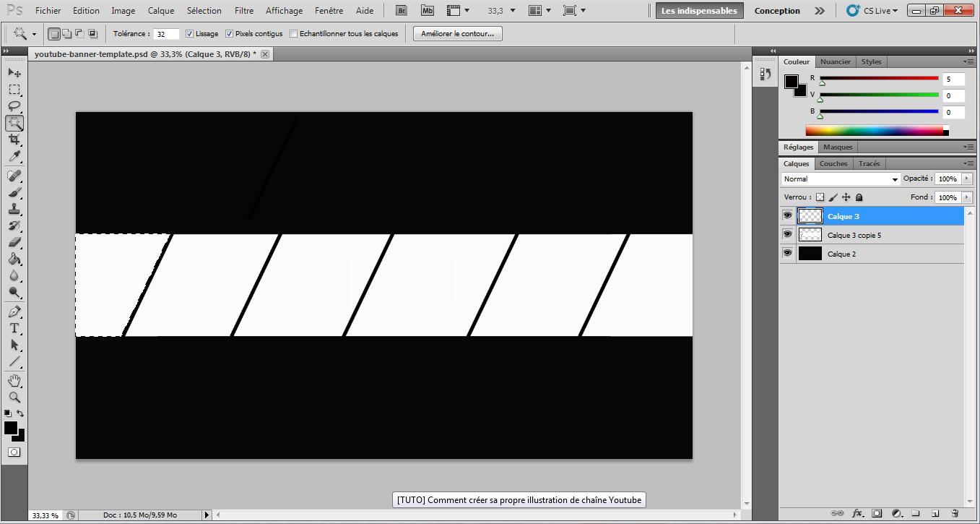980x524 pixels.
Task: Open the Couleur panel menu
Action: tap(967, 61)
